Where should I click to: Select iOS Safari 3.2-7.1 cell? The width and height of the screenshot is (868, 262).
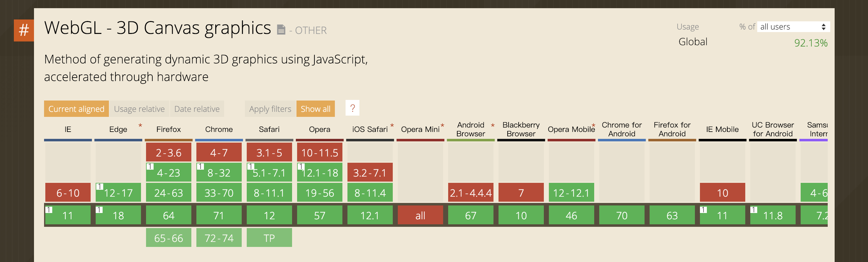coord(370,172)
